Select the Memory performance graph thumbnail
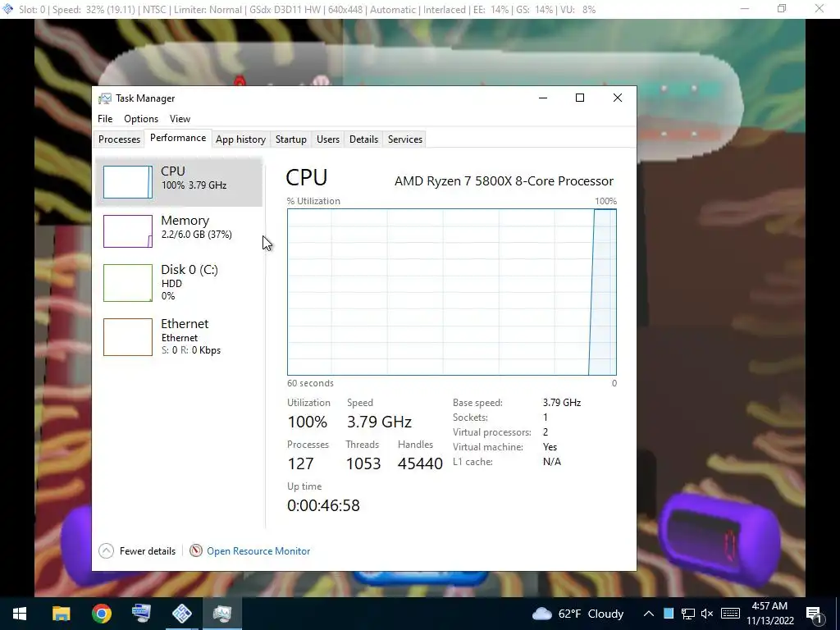Screen dimensions: 840x630 point(127,231)
